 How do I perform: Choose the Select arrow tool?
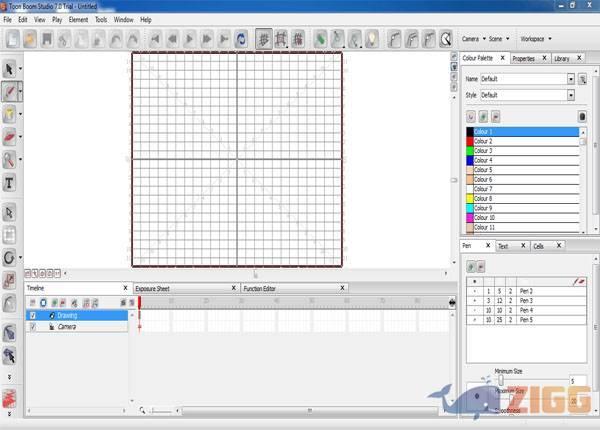(x=9, y=69)
